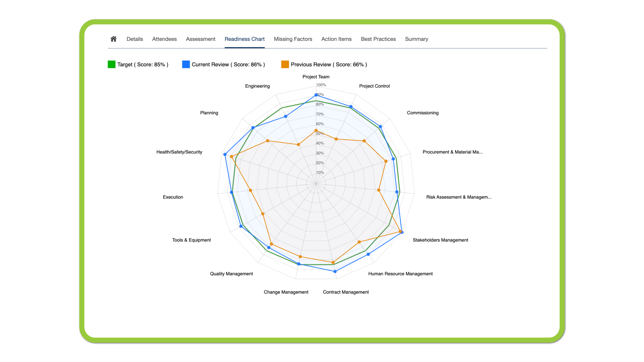Click the Previous Review score legend label
Screen dimensions: 644x362
tap(329, 64)
